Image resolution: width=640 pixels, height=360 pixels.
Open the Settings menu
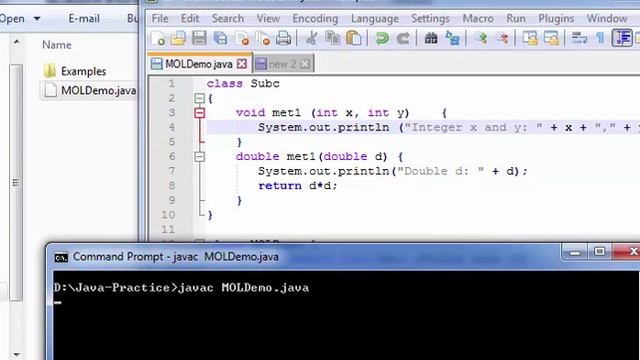tap(430, 18)
